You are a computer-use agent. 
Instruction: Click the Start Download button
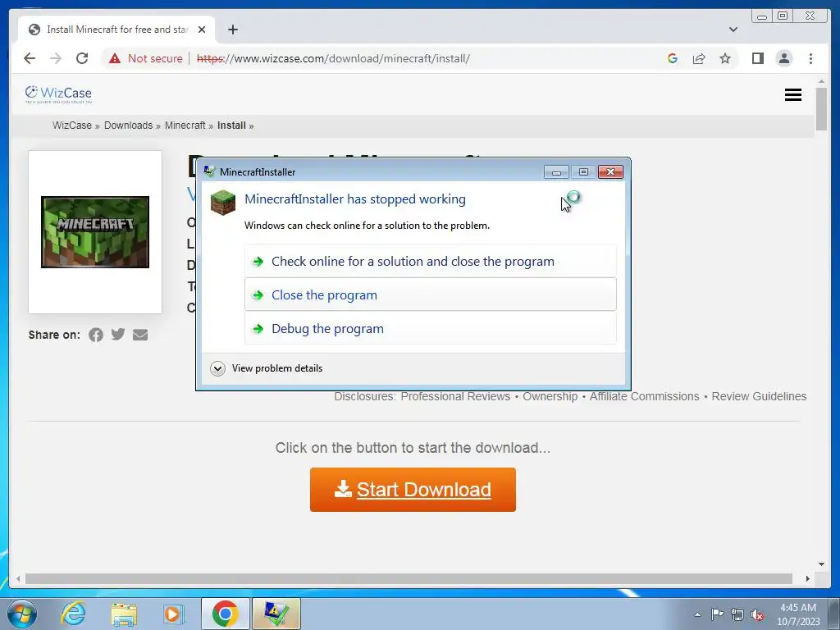click(x=413, y=490)
